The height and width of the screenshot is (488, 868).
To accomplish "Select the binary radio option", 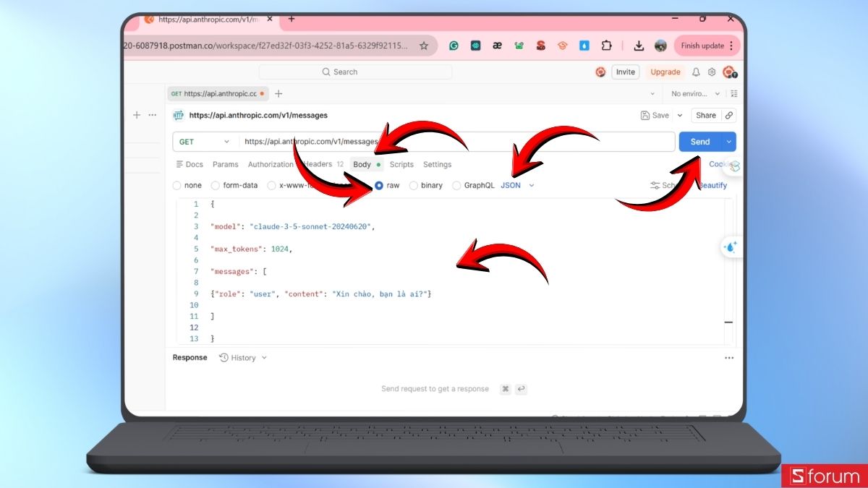I will coord(414,186).
